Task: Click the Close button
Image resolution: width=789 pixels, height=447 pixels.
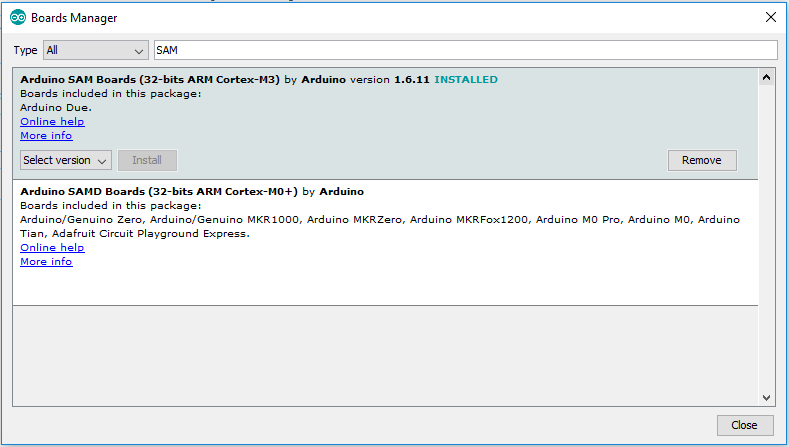Action: 745,425
